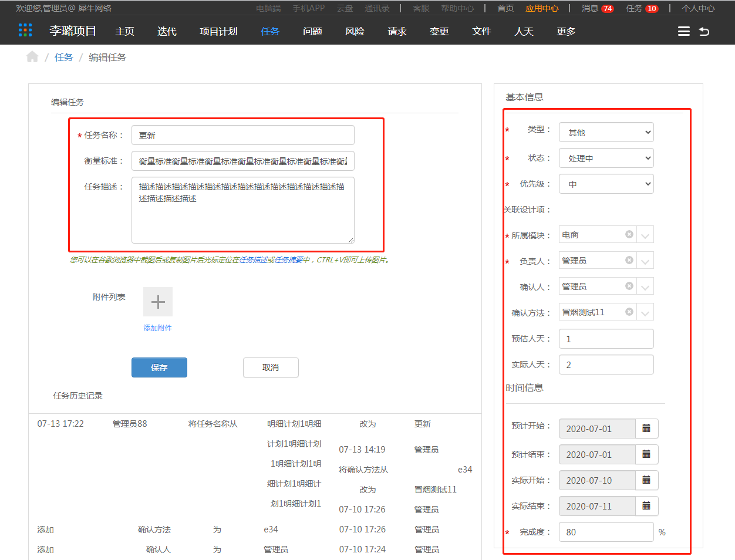Click the 实际结束 date field 2020-07-11

(597, 506)
